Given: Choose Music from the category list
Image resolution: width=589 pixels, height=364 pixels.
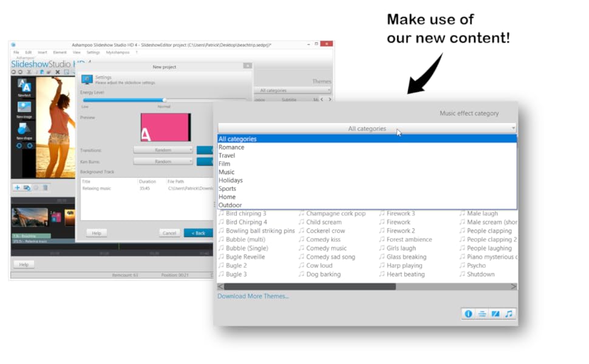Looking at the screenshot, I should click(x=367, y=172).
